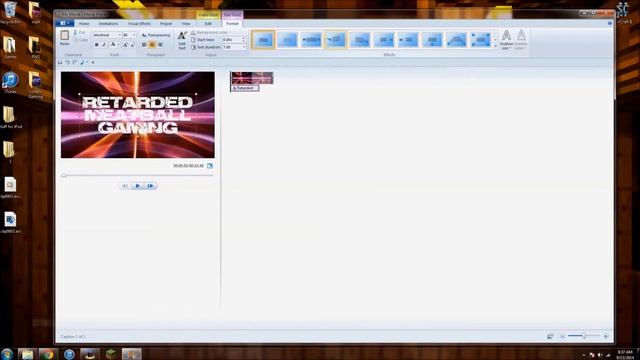Viewport: 640px width, 360px height.
Task: Open the Windows Start menu
Action: [7, 354]
